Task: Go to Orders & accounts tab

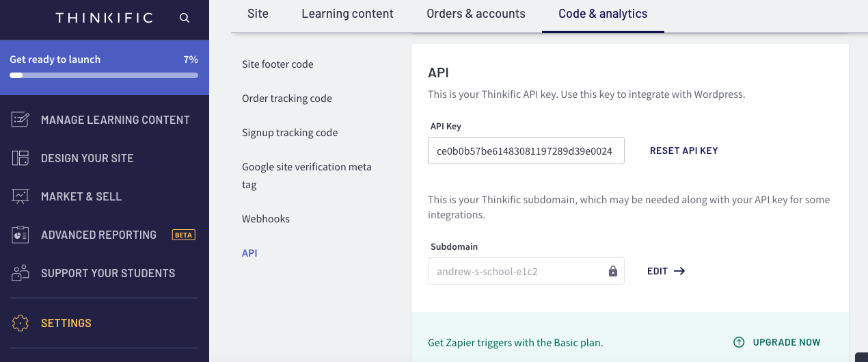Action: pos(476,14)
